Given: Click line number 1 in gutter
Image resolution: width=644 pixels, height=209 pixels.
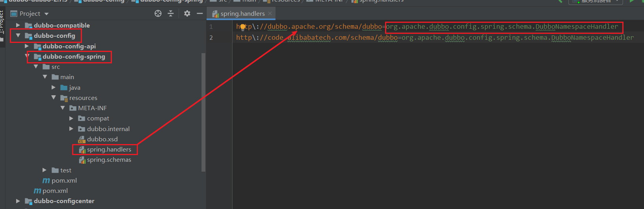Looking at the screenshot, I should (211, 27).
